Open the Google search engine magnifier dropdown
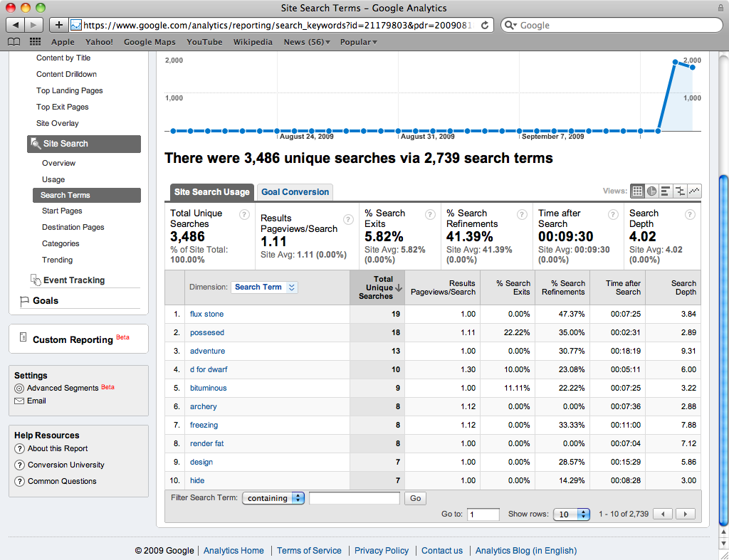 510,25
